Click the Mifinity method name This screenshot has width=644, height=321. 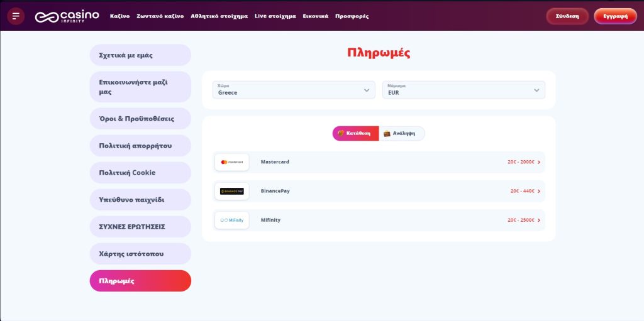270,220
